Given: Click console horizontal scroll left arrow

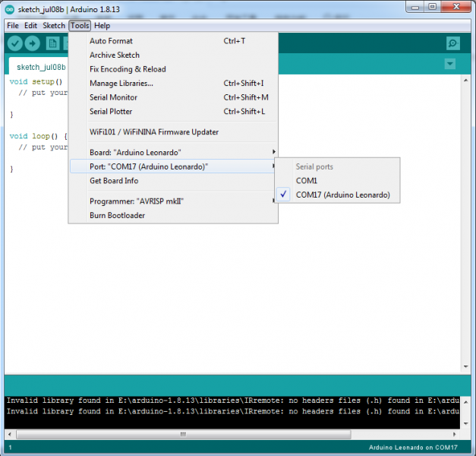Looking at the screenshot, I should pos(10,434).
